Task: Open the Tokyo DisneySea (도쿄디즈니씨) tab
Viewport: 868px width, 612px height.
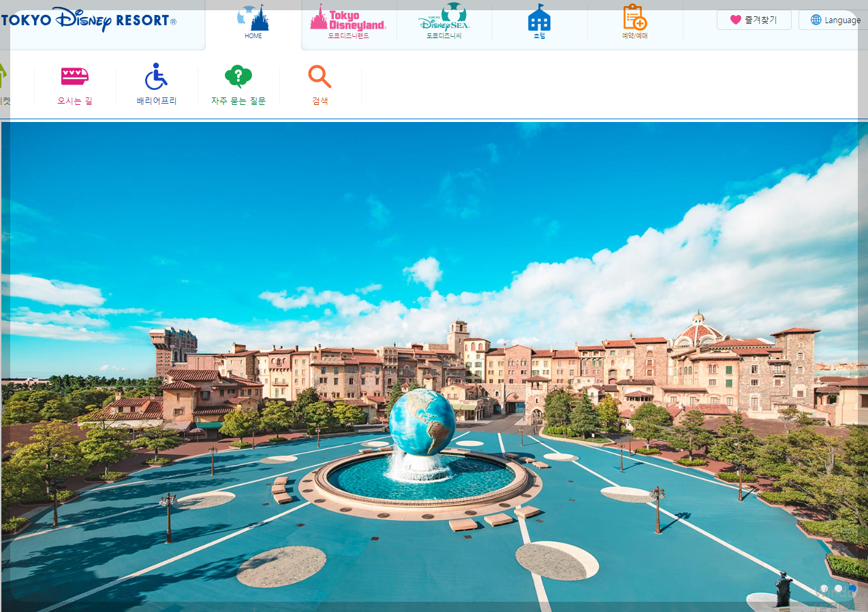Action: click(444, 22)
